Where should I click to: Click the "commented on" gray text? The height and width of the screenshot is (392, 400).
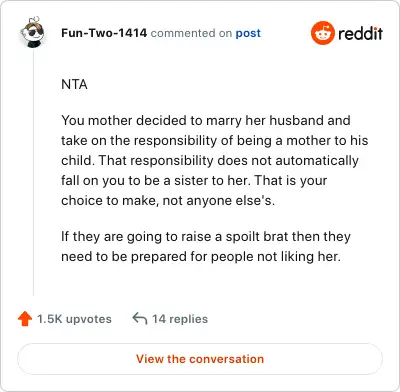[191, 33]
